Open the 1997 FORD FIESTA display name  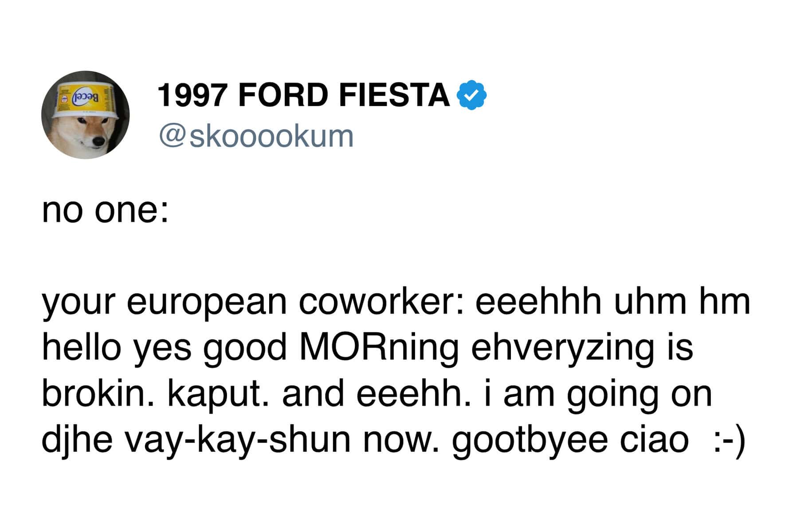(x=304, y=95)
